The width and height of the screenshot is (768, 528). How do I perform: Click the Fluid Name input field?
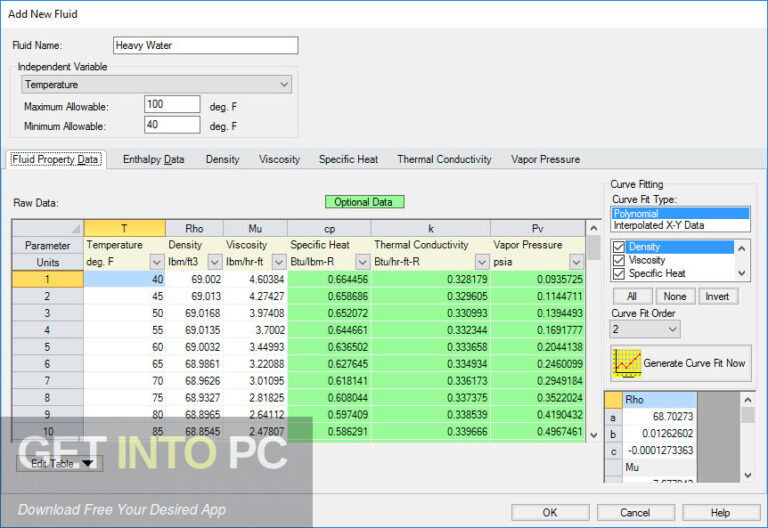[205, 46]
